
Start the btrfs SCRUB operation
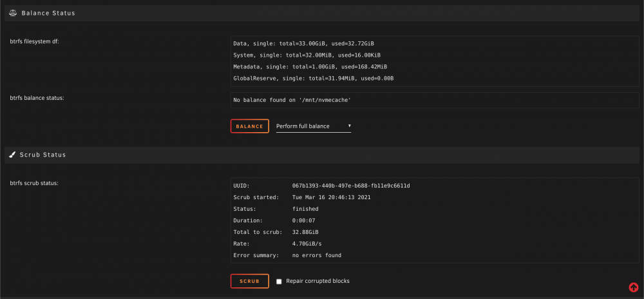250,281
